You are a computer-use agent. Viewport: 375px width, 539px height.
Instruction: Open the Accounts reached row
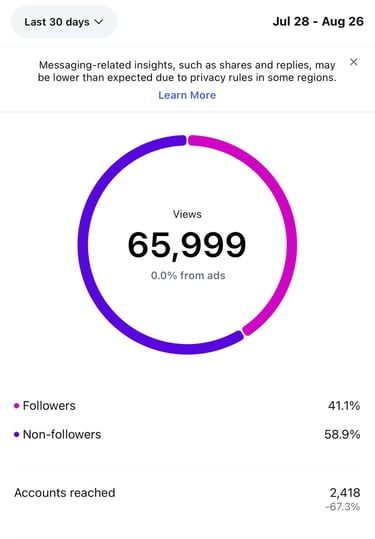(187, 498)
